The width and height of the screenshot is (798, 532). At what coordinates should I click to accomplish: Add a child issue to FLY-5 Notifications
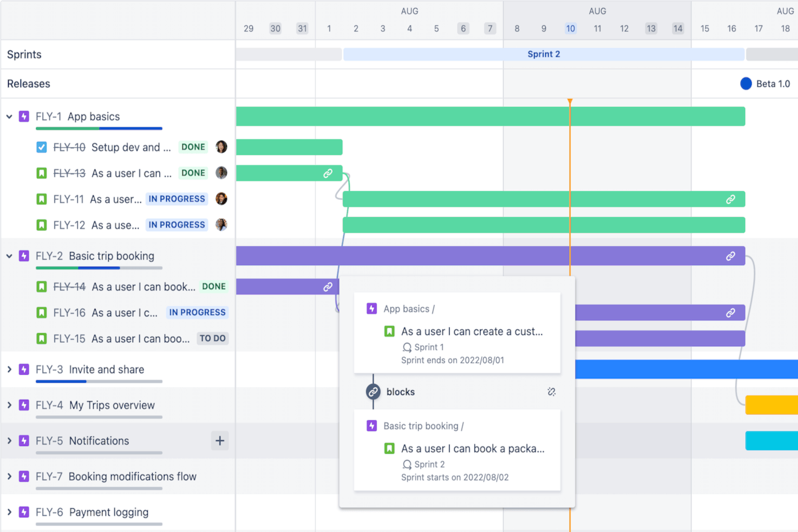coord(220,441)
